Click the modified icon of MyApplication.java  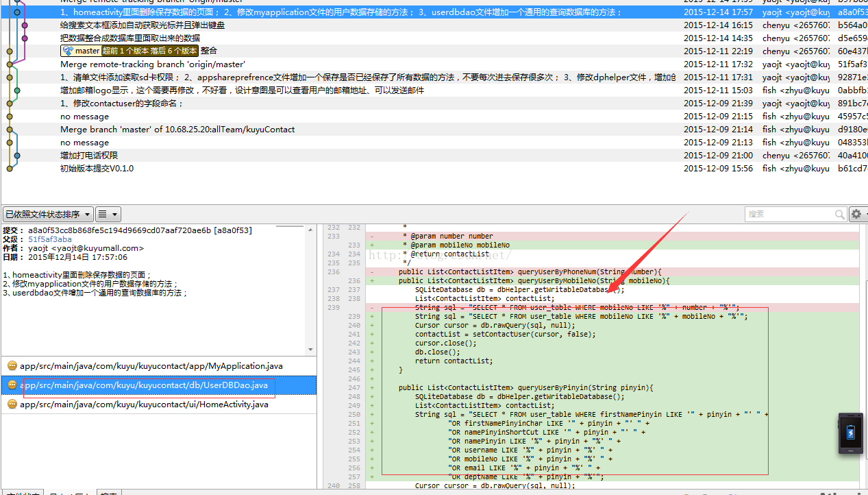tap(12, 366)
